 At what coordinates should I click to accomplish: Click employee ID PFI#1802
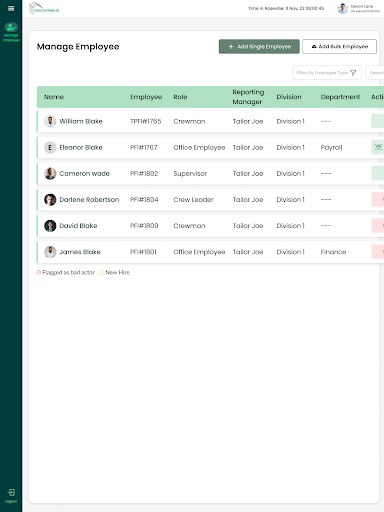(x=144, y=173)
